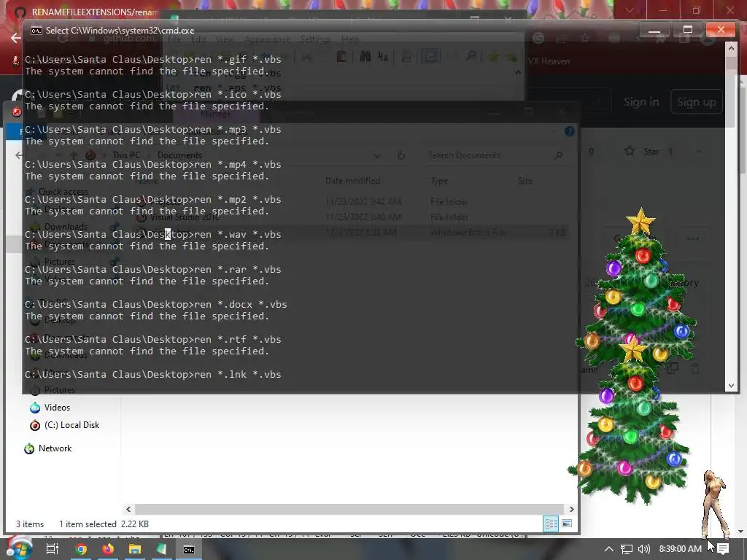Image resolution: width=747 pixels, height=560 pixels.
Task: Show hidden system tray icons
Action: (609, 549)
